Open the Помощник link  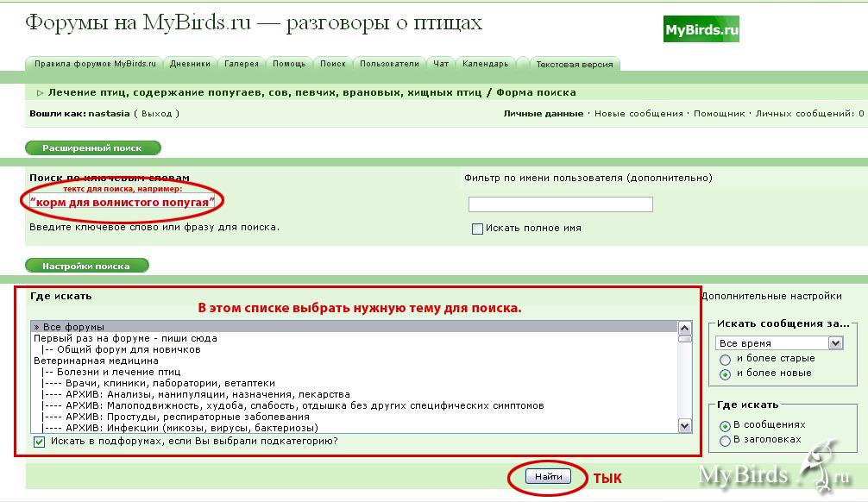point(719,114)
